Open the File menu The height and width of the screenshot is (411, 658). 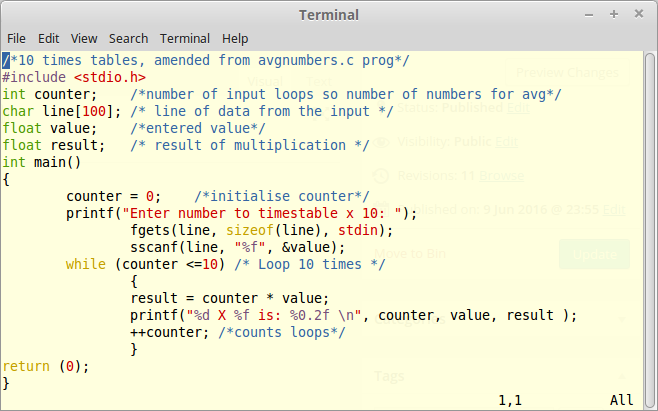pyautogui.click(x=17, y=38)
